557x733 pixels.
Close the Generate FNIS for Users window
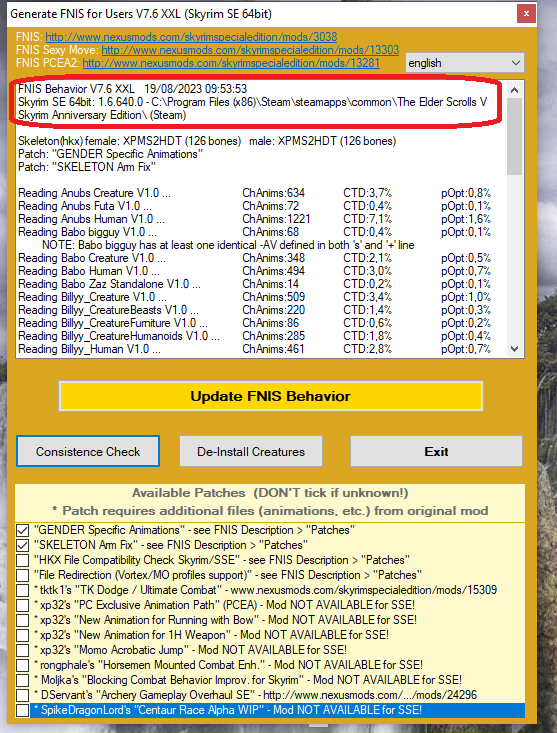(x=526, y=14)
